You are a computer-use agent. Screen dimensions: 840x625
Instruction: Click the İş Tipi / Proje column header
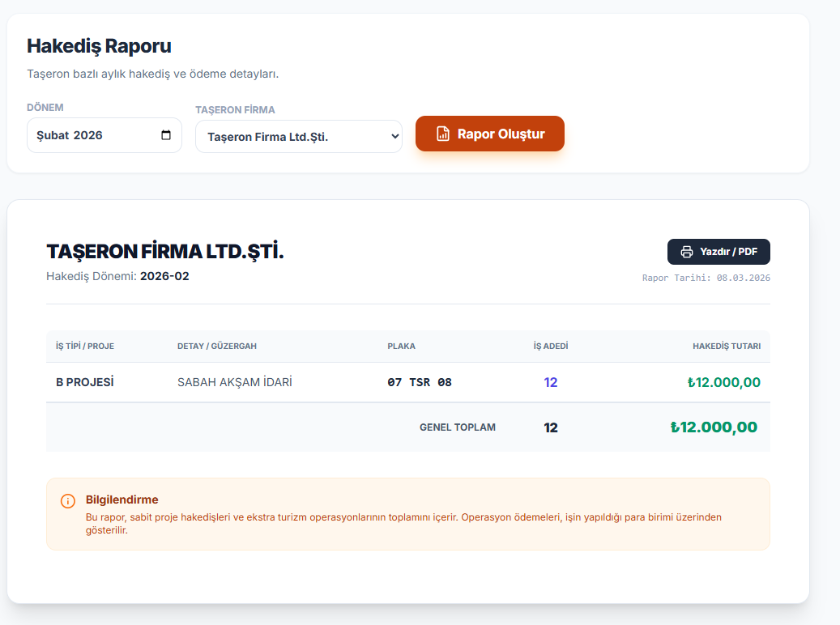click(x=85, y=346)
